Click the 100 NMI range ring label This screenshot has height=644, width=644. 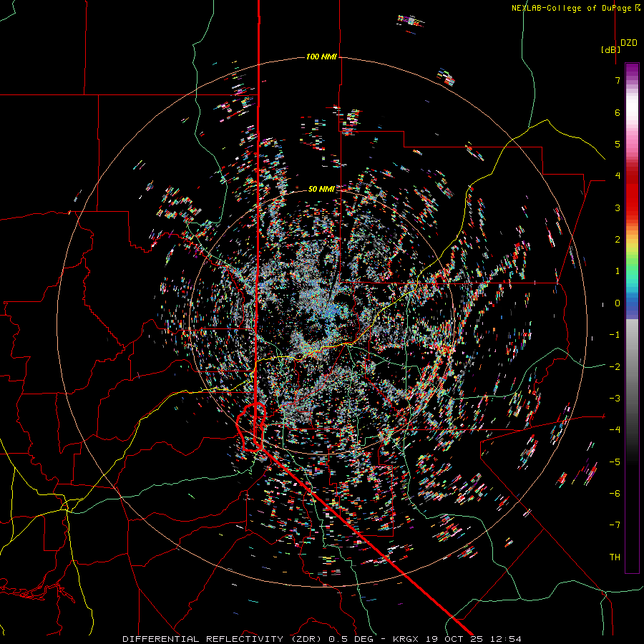click(x=321, y=57)
